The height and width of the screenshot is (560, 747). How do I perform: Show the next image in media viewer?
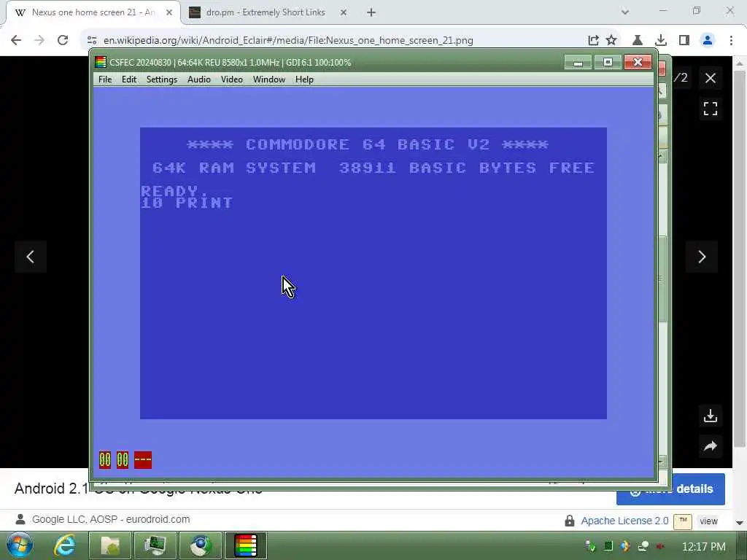(702, 257)
